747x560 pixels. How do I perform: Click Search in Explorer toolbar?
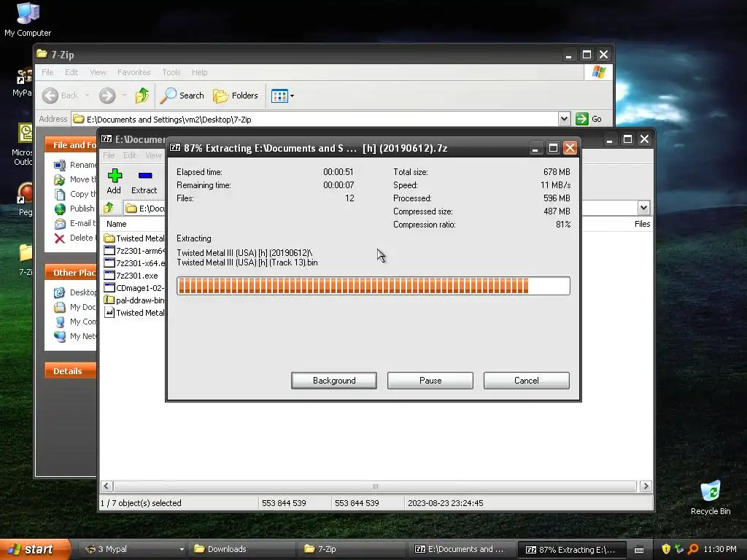click(182, 96)
